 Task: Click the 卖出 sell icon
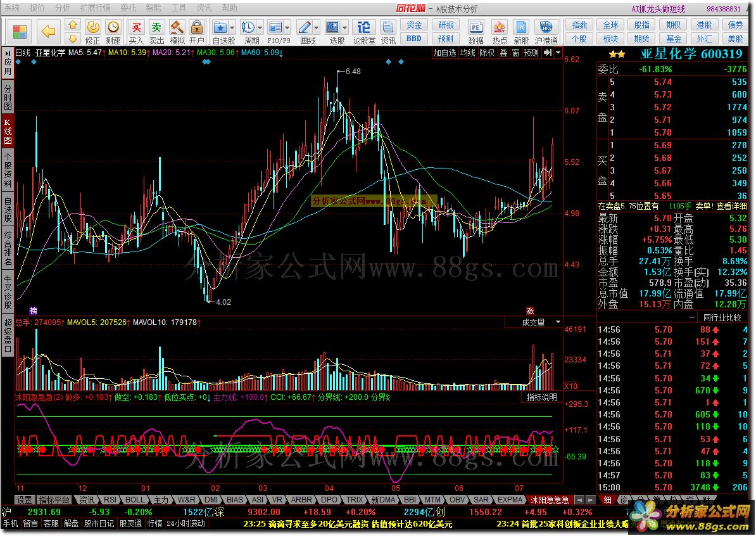(156, 32)
